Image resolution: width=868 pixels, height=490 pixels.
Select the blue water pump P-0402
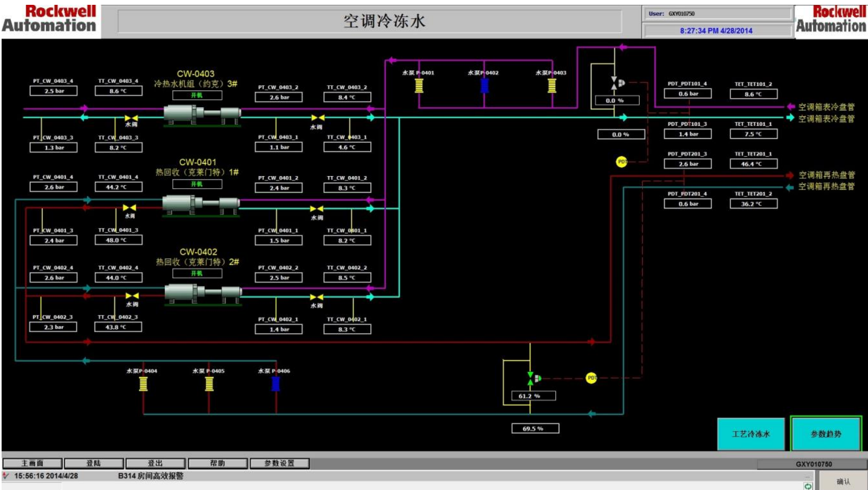pos(484,86)
